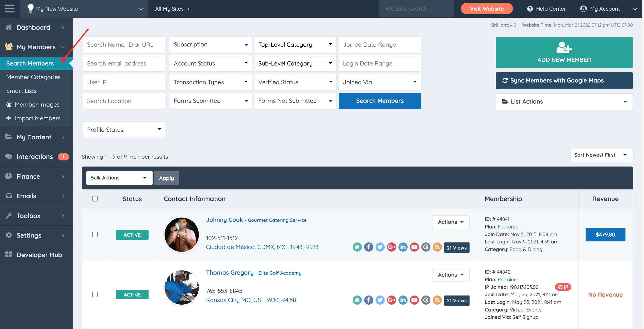Viewport: 644px width, 329px height.
Task: Click the blocked IP badge for Thomas Gregory
Action: click(x=563, y=287)
